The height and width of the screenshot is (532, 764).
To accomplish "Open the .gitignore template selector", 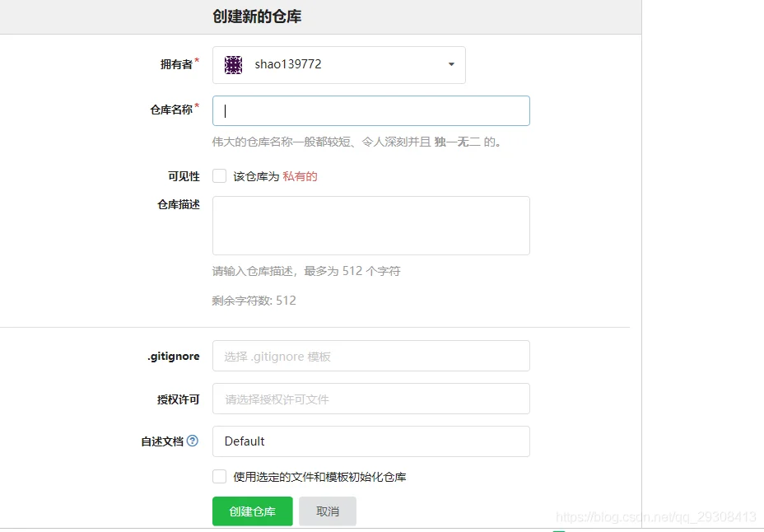I will pos(371,356).
